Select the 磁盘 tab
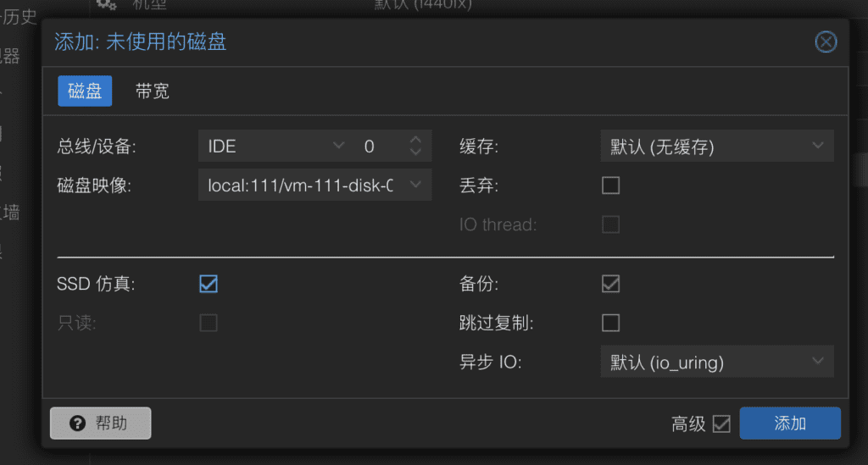 (x=85, y=91)
